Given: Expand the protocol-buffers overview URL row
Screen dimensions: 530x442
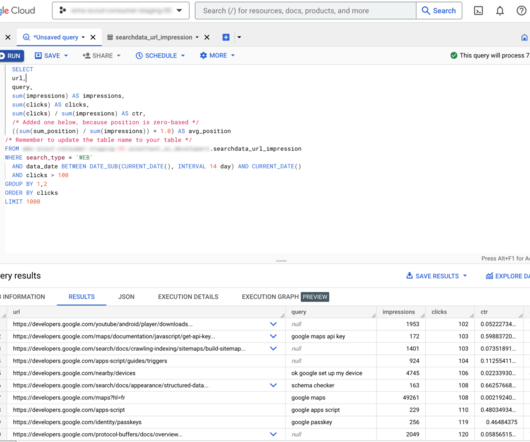Looking at the screenshot, I should [x=273, y=434].
